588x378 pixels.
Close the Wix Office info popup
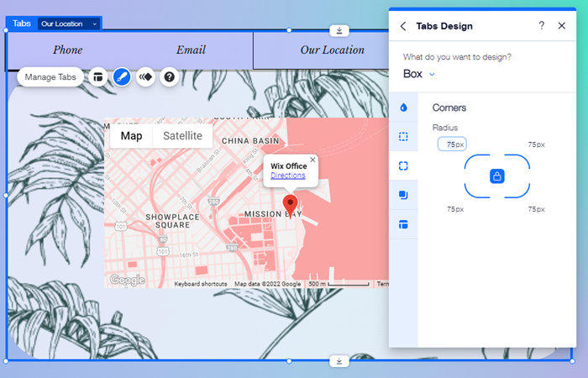tap(312, 160)
